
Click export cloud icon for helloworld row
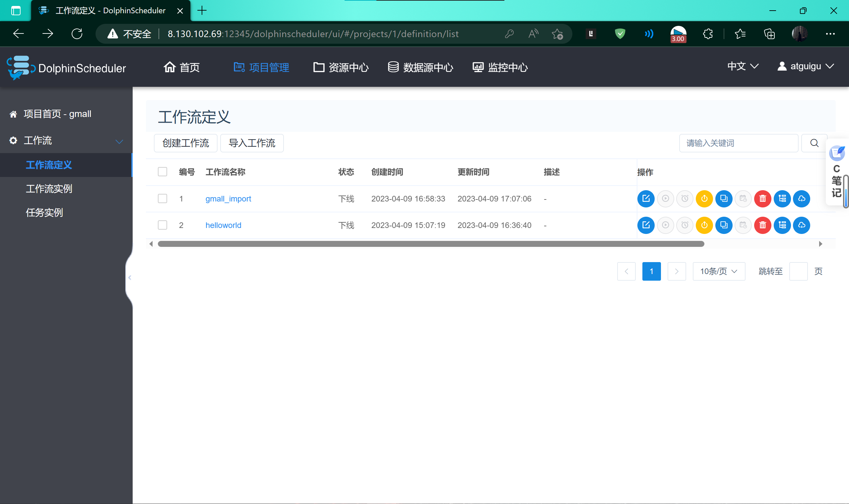(x=802, y=225)
